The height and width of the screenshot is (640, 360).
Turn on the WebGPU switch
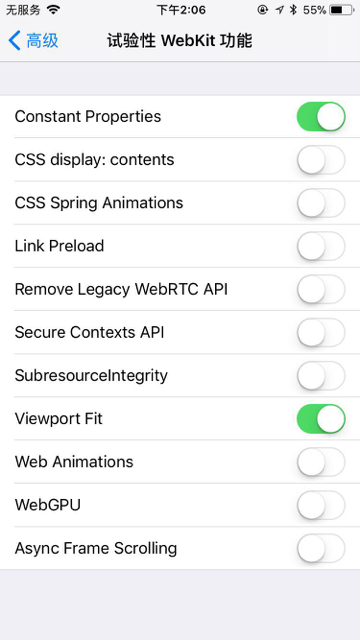coord(321,505)
